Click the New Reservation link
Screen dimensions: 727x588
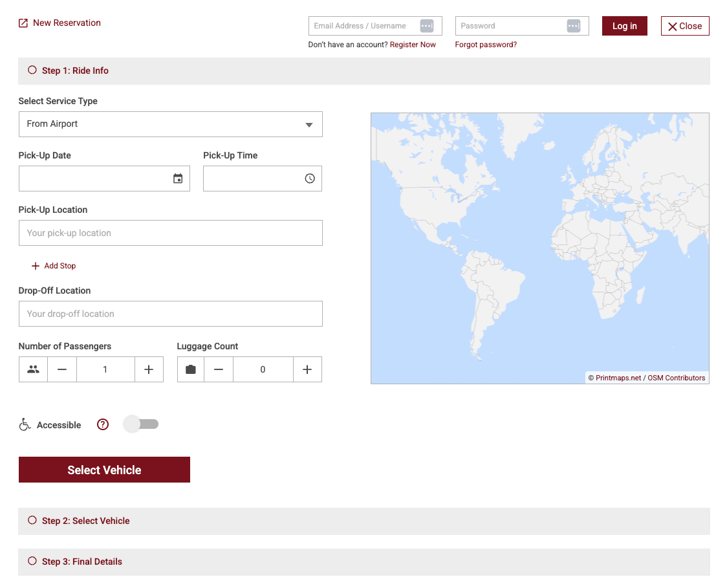click(67, 23)
